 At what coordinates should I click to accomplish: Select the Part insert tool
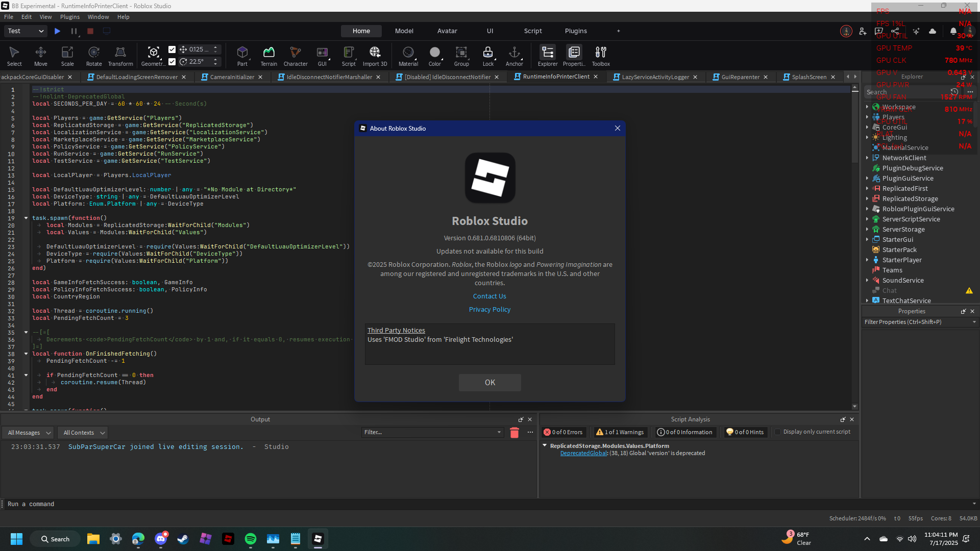(x=242, y=55)
